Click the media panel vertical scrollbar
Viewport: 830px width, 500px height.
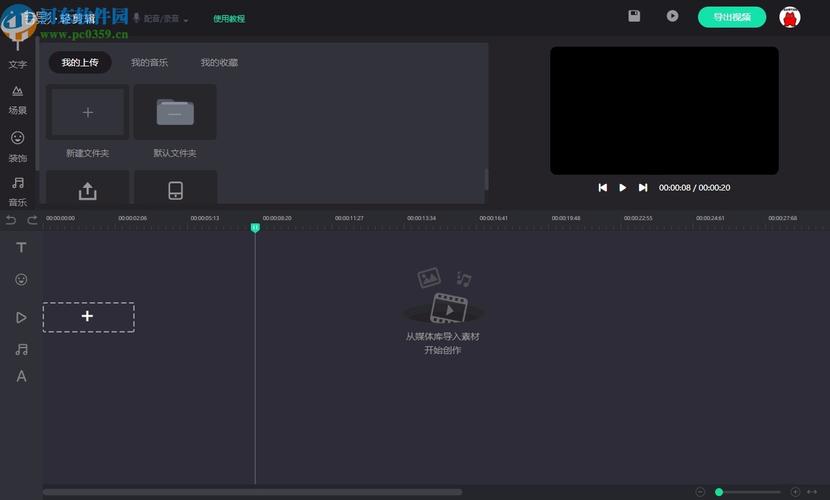coord(486,179)
